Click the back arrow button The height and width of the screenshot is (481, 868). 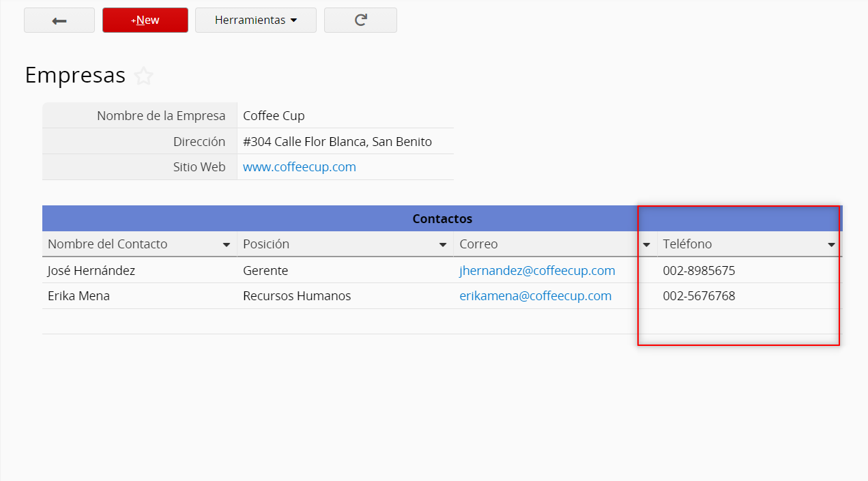59,20
